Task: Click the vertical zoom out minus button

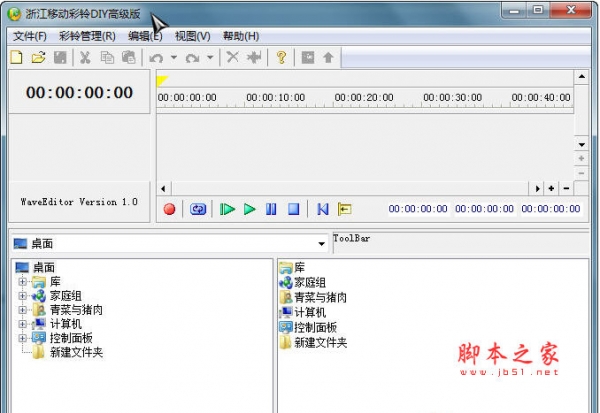Action: click(x=581, y=173)
